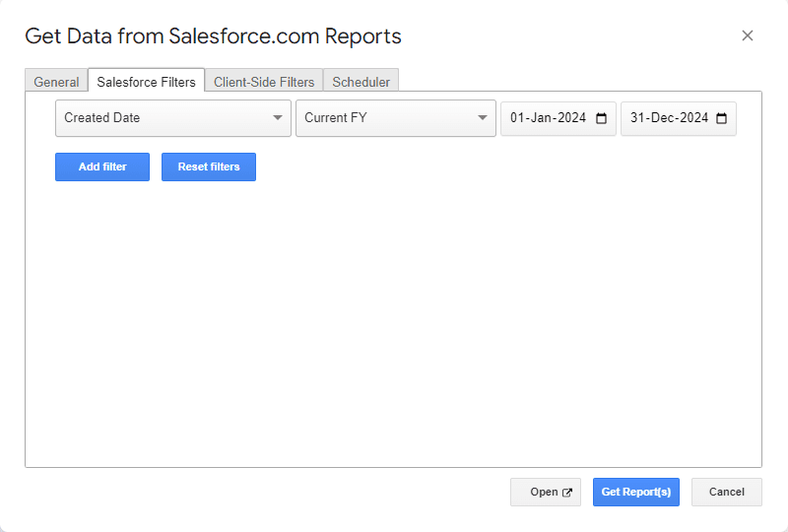Image resolution: width=788 pixels, height=532 pixels.
Task: Select the month 'Dec' in end date
Action: [661, 118]
